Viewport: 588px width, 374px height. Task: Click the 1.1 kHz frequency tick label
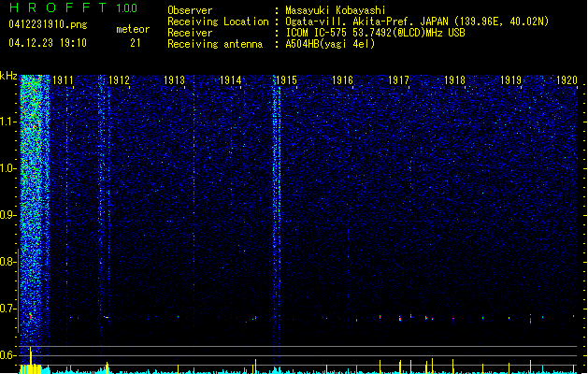(8, 122)
